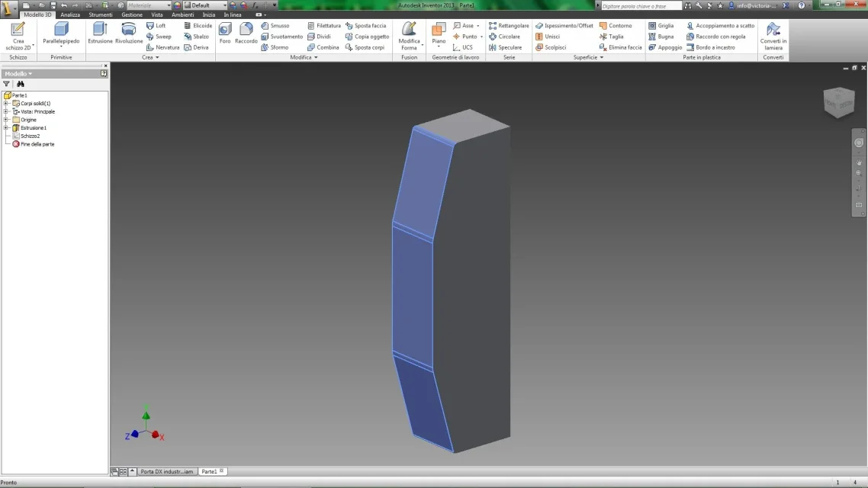Expand the Estrusione1 tree node
Viewport: 868px width, 488px height.
6,128
